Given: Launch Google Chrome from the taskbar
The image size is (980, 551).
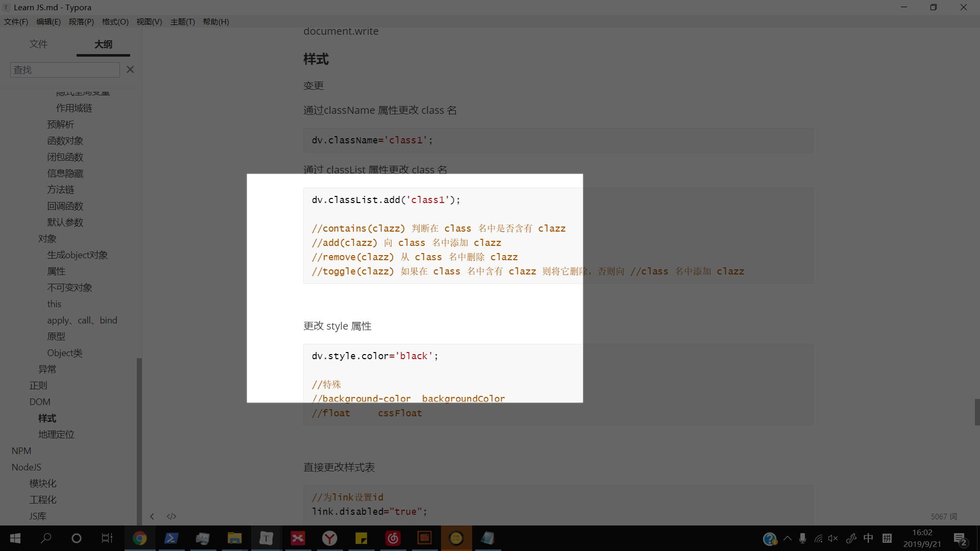Looking at the screenshot, I should pos(140,538).
